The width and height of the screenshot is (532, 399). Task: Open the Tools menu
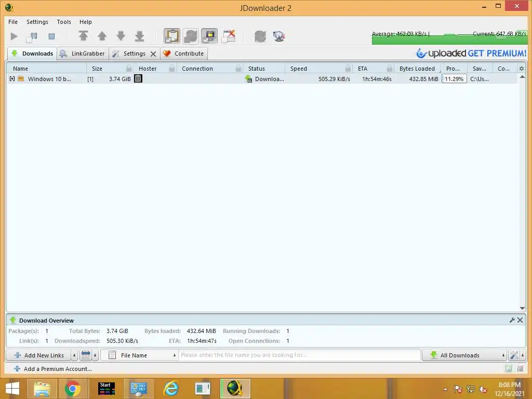point(64,22)
